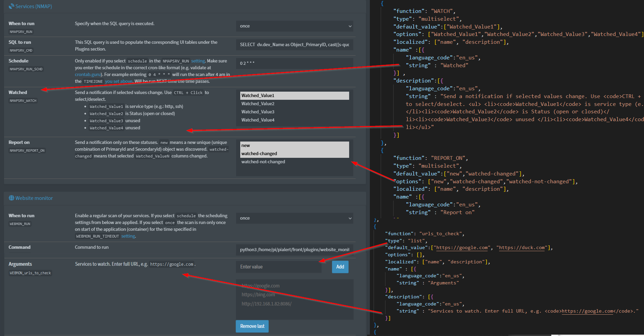Select 'watched-changed' in Report on list
The width and height of the screenshot is (644, 336).
(x=294, y=154)
